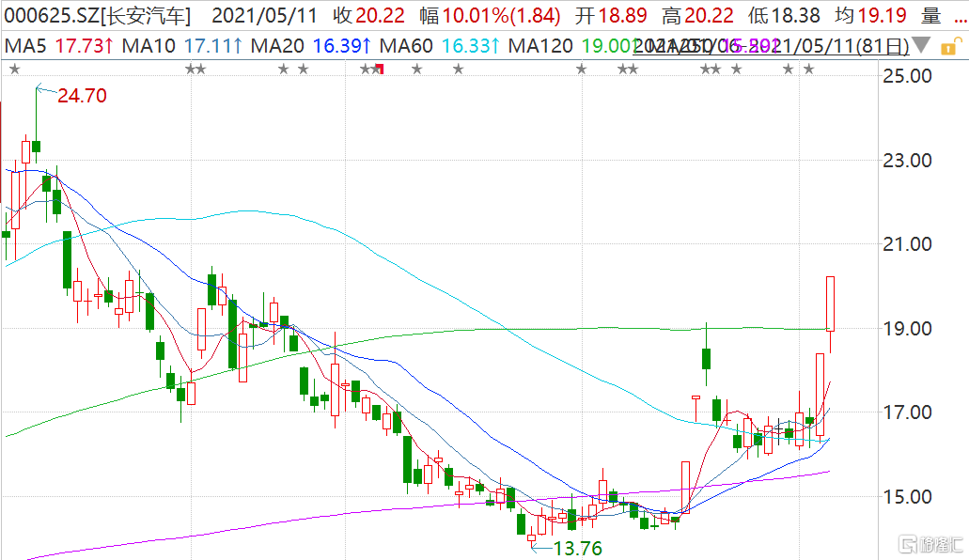Viewport: 969px width, 560px height.
Task: Click the change value 10.01%(1.84)
Action: pos(501,15)
